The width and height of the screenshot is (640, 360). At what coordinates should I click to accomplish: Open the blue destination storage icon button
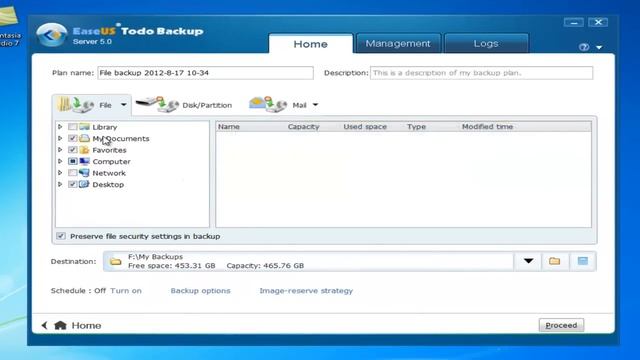tap(582, 261)
